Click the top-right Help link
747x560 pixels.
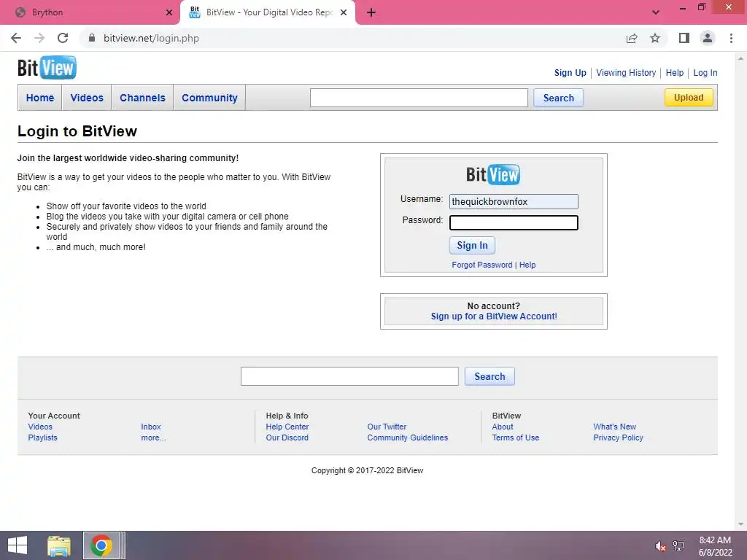click(675, 73)
